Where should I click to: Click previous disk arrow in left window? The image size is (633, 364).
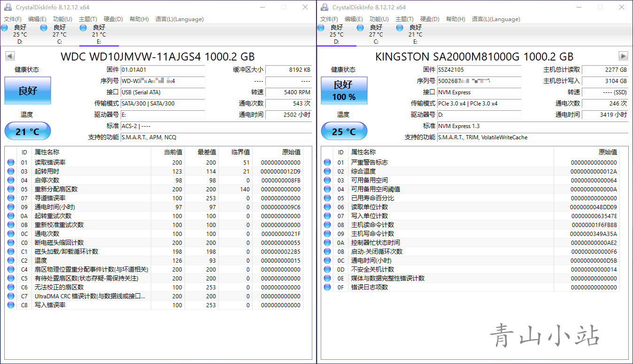[x=10, y=56]
